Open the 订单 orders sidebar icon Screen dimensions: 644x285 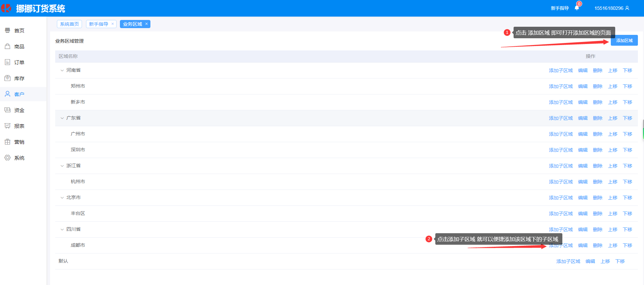pyautogui.click(x=7, y=62)
